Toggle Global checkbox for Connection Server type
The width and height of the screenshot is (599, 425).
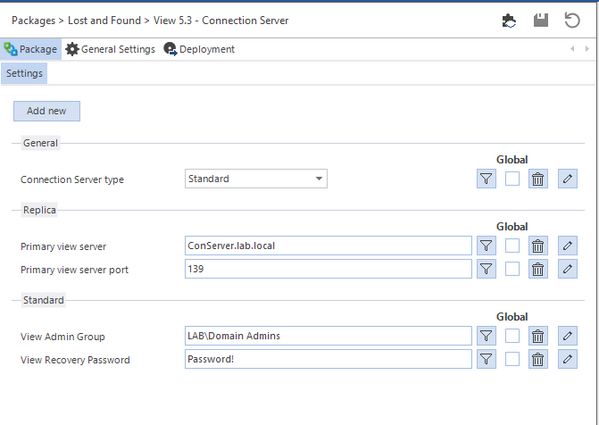512,179
